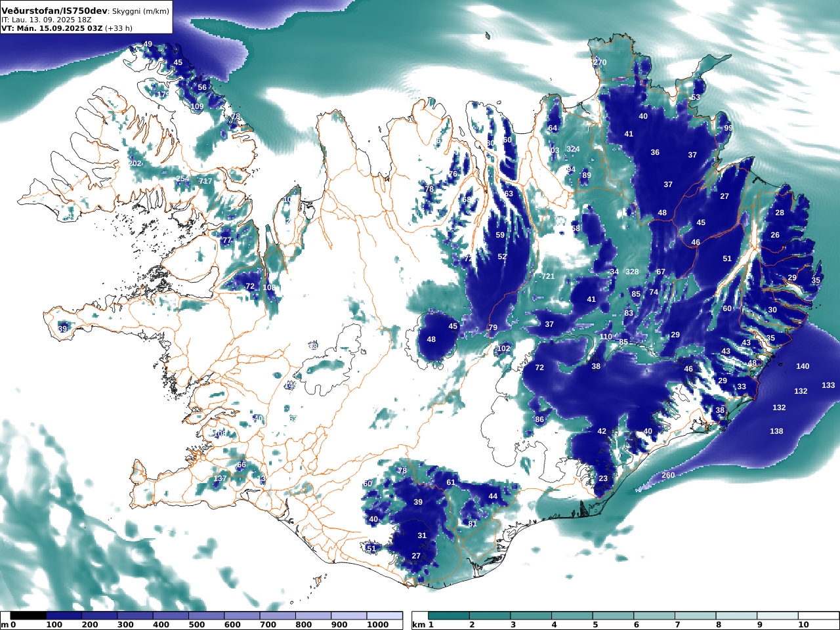Click the value 31 over the southern glacier
This screenshot has width=840, height=630.
422,535
